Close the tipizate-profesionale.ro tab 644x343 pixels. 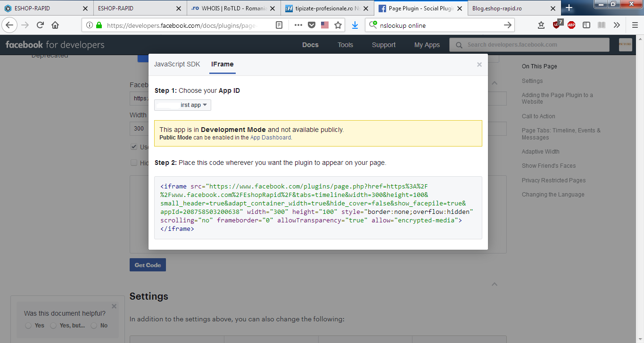click(366, 8)
